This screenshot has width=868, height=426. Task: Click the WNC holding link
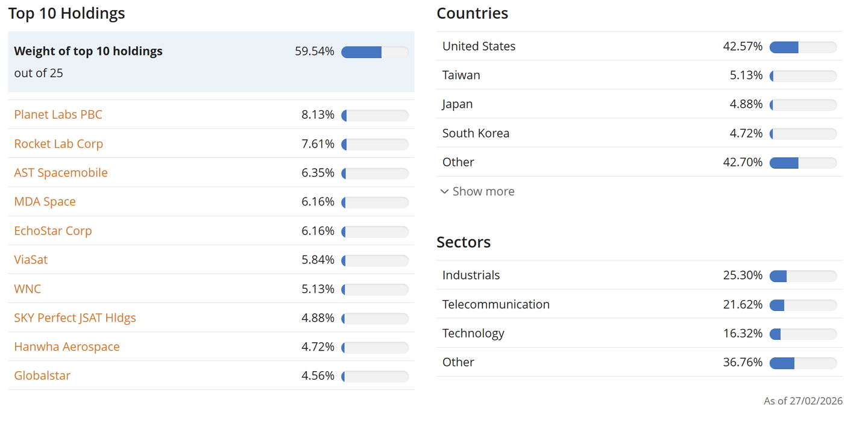click(28, 289)
